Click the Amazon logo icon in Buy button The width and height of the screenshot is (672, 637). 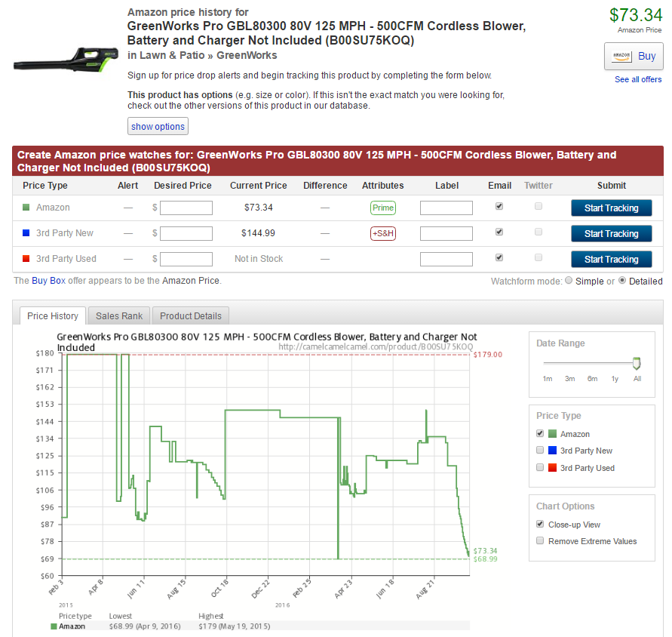(621, 56)
